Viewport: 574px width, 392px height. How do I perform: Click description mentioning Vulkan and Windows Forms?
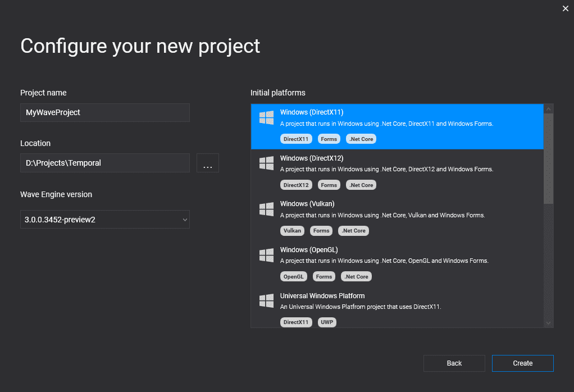[x=382, y=215]
